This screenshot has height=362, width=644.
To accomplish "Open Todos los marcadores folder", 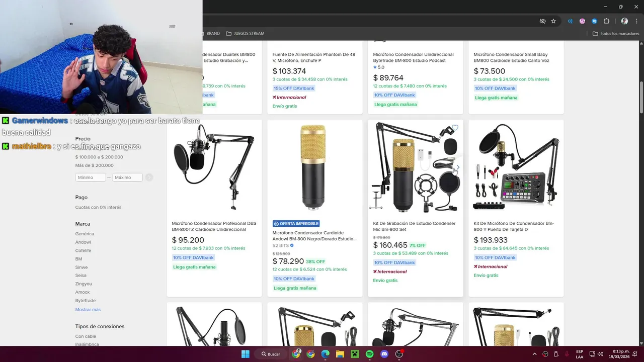I will (616, 34).
